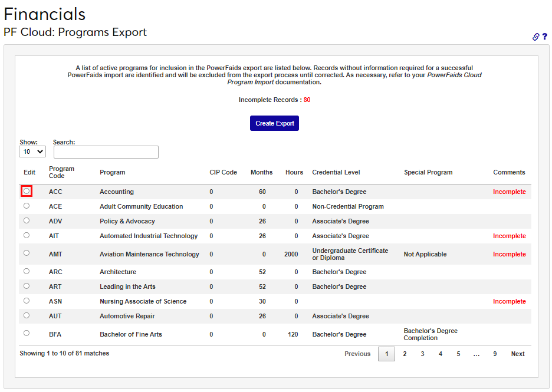The image size is (552, 392).
Task: Click the Create Export button
Action: (x=274, y=123)
